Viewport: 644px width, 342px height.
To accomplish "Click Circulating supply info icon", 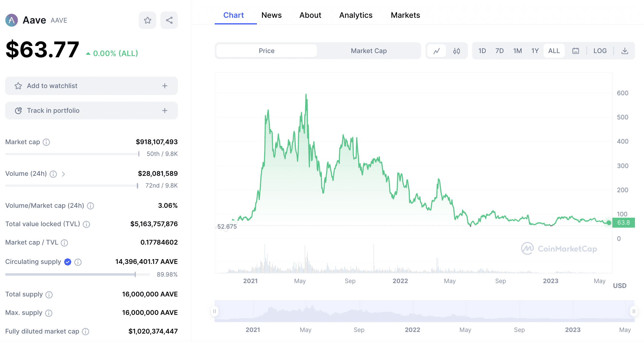I will [78, 262].
